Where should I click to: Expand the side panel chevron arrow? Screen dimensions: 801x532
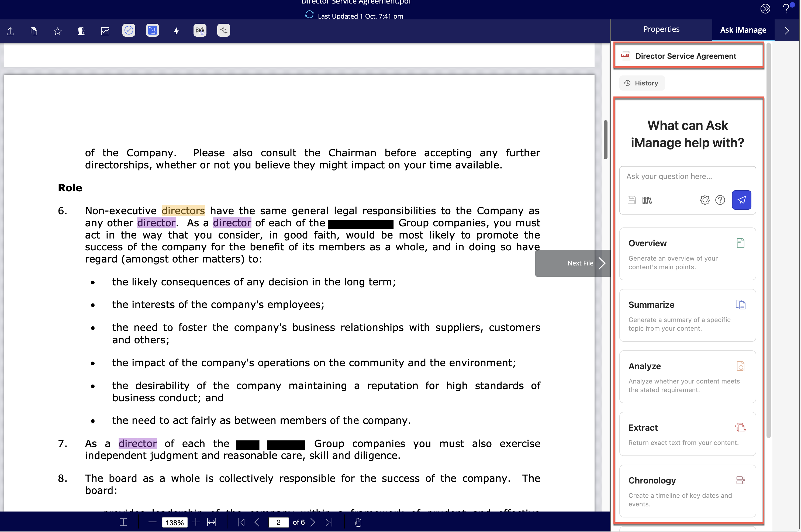pos(787,30)
